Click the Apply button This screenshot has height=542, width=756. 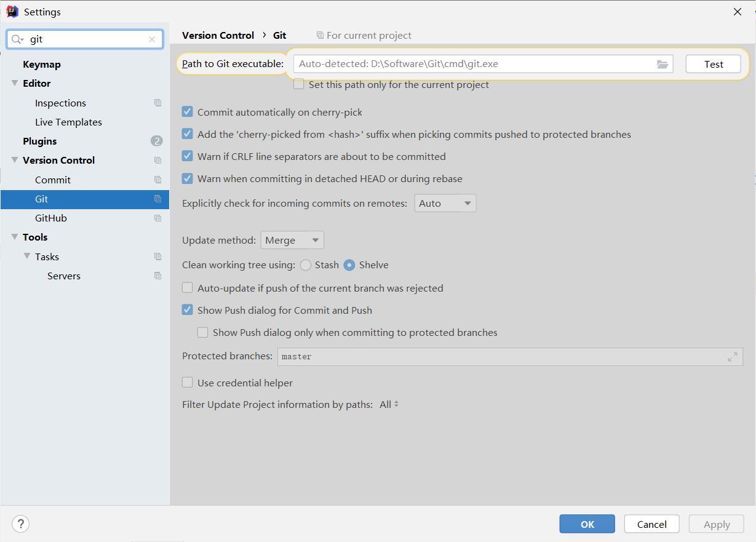pyautogui.click(x=717, y=524)
